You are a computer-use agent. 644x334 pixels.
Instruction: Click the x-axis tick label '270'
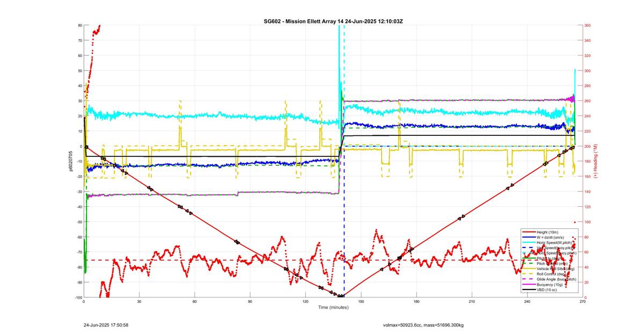[582, 302]
